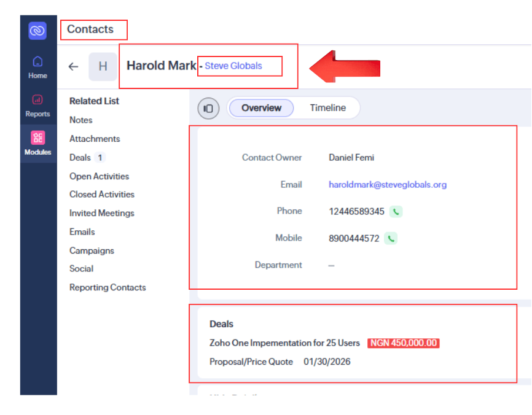Click the Contacts module title
This screenshot has width=532, height=415.
(x=90, y=29)
